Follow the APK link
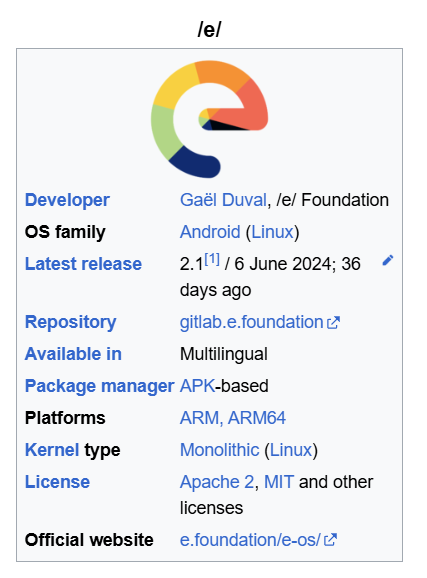This screenshot has width=427, height=578. point(197,386)
